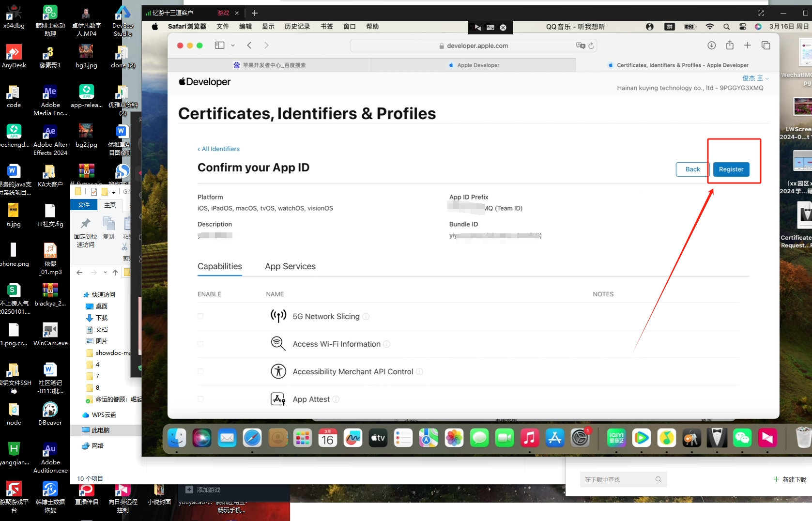Open Finder from the Dock
The image size is (812, 521).
click(177, 438)
